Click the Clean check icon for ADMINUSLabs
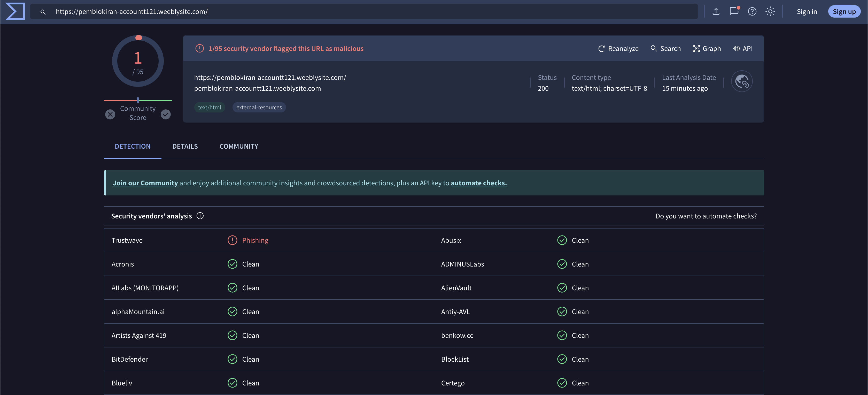868x395 pixels. 562,264
